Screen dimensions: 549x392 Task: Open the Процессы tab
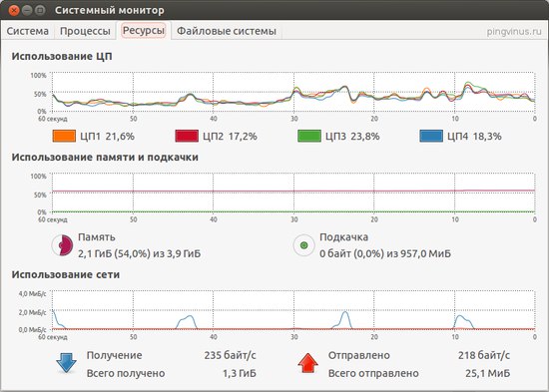85,31
